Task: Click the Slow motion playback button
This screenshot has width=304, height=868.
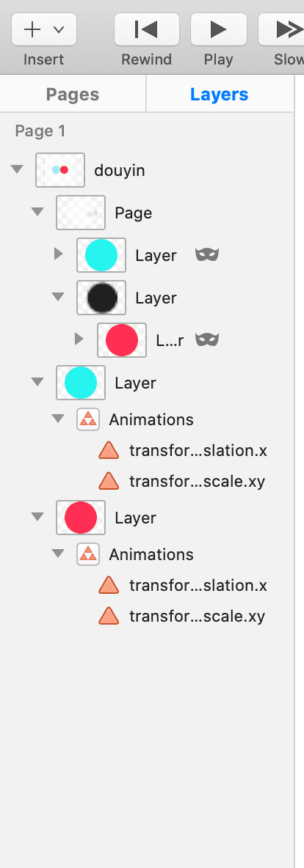Action: pos(282,30)
